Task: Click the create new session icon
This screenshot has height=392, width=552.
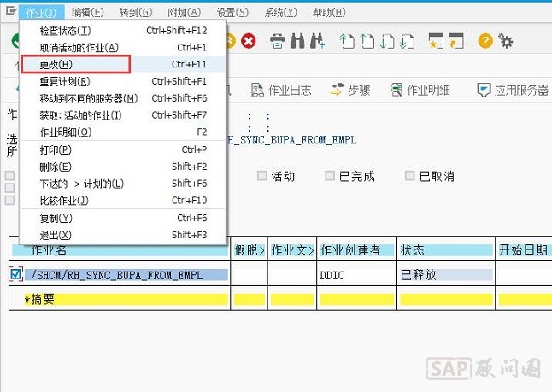Action: (437, 40)
